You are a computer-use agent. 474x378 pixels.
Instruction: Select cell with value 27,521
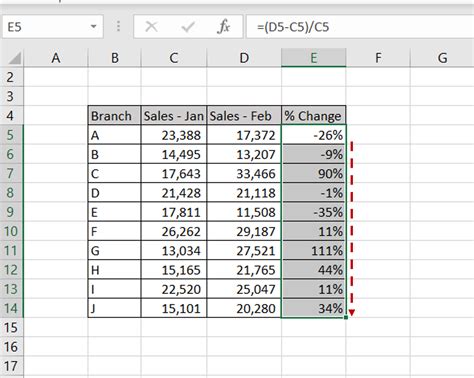(x=244, y=250)
